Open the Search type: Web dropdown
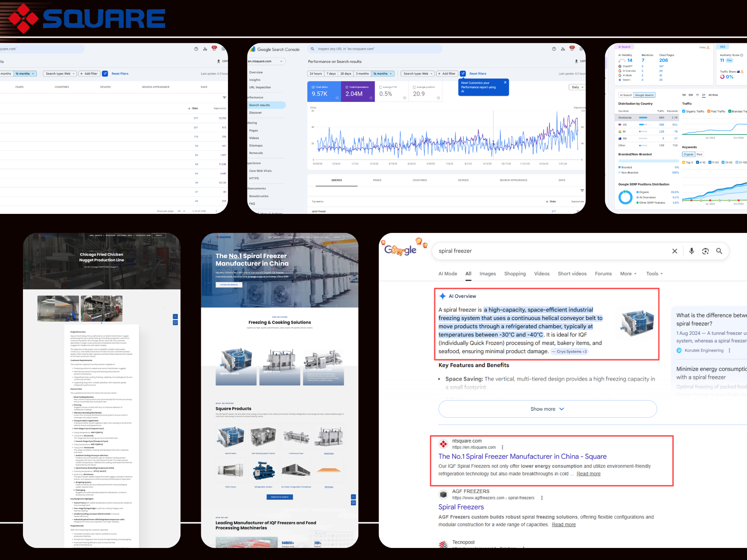This screenshot has width=747, height=560. (x=418, y=73)
